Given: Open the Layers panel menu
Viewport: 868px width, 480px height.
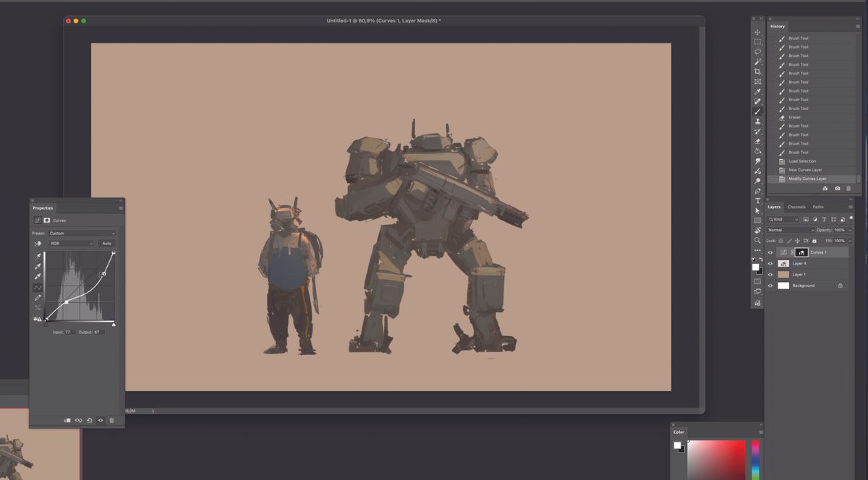Looking at the screenshot, I should coord(850,207).
